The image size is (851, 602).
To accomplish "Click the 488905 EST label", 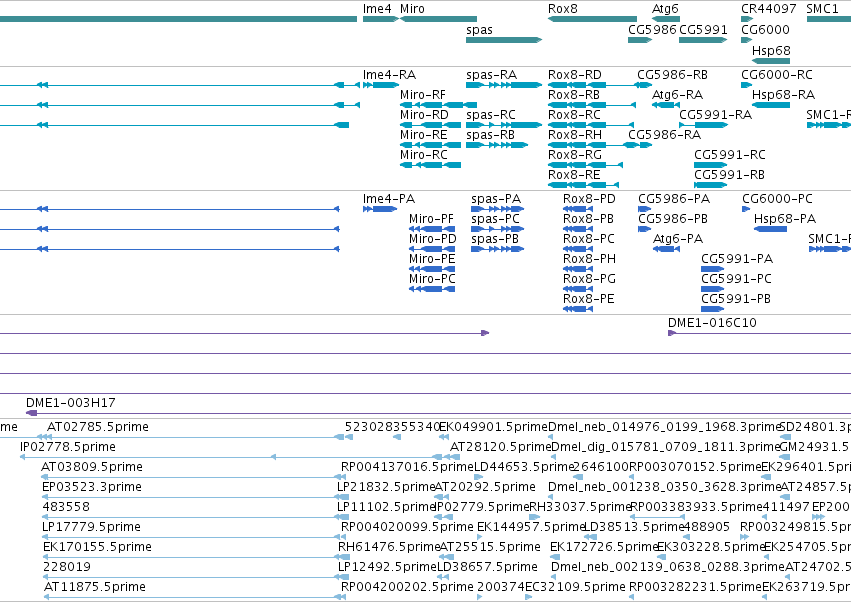I will (x=707, y=527).
